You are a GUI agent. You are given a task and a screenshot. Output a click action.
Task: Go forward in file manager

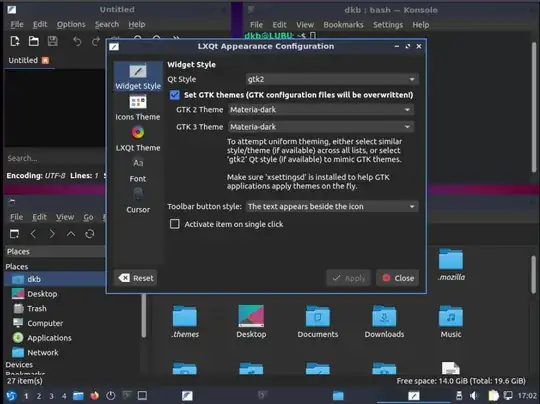pyautogui.click(x=52, y=234)
